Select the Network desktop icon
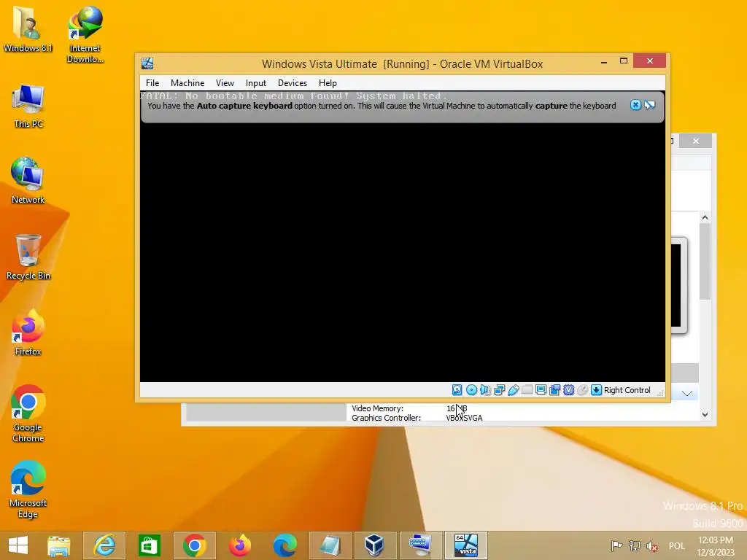Image resolution: width=747 pixels, height=560 pixels. click(x=28, y=181)
